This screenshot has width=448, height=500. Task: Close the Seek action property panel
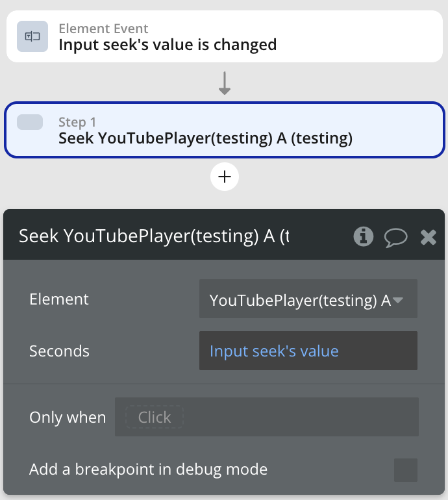tap(429, 237)
